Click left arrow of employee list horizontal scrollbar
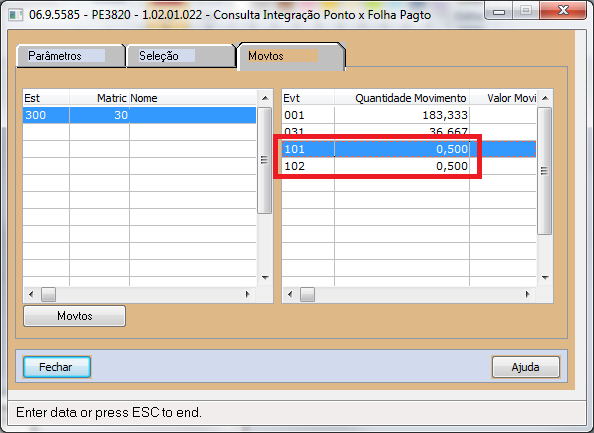Image resolution: width=594 pixels, height=433 pixels. point(31,294)
